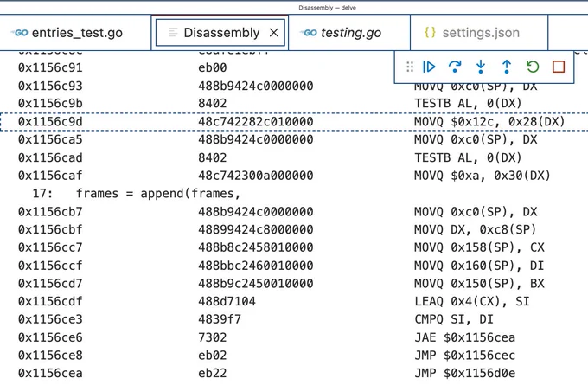The image size is (588, 385).
Task: Click the braces icon on settings.json tab
Action: click(x=430, y=32)
